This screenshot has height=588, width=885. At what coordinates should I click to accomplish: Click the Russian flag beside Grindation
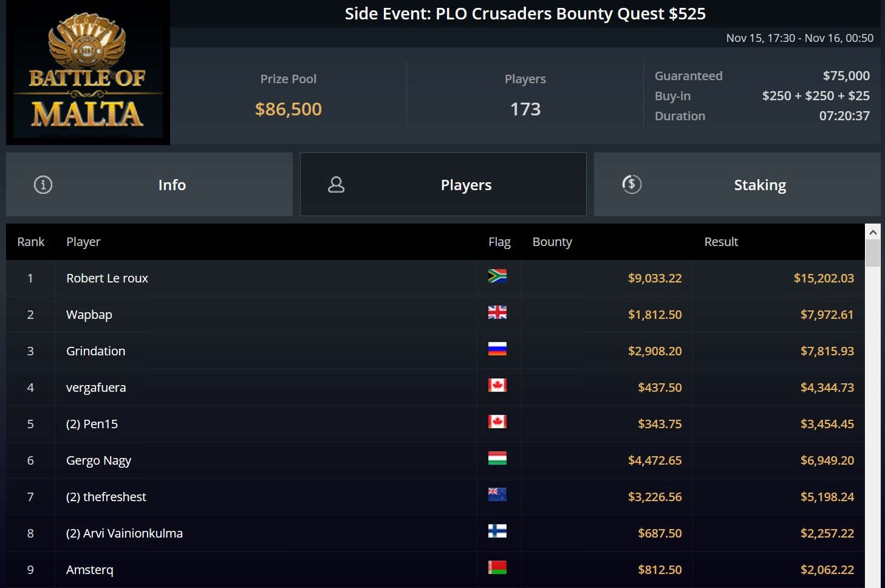click(497, 349)
